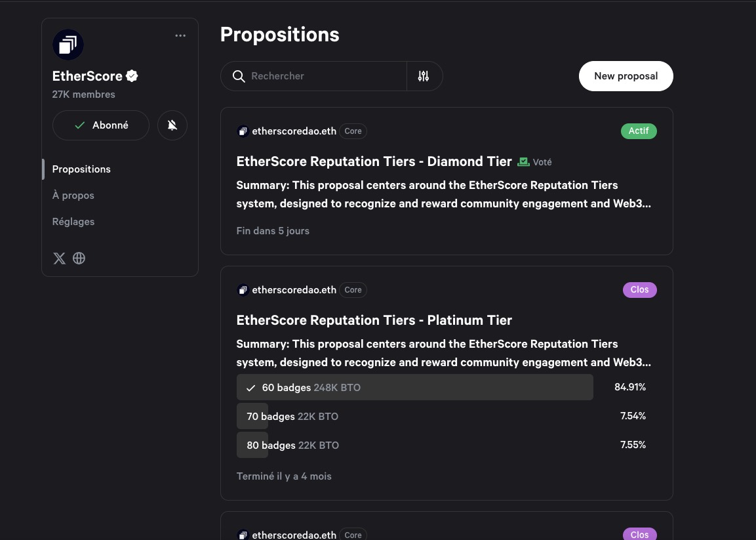Toggle the Abonné subscription button

[x=101, y=125]
